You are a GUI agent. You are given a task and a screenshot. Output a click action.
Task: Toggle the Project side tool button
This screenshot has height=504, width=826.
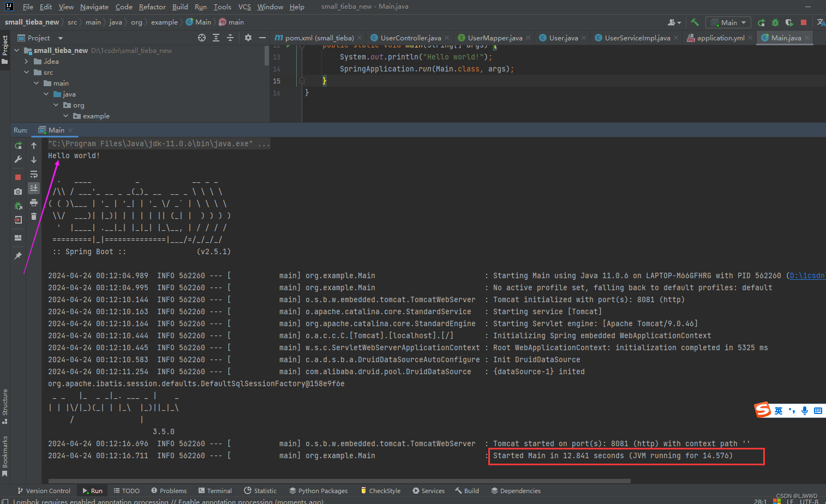click(5, 50)
